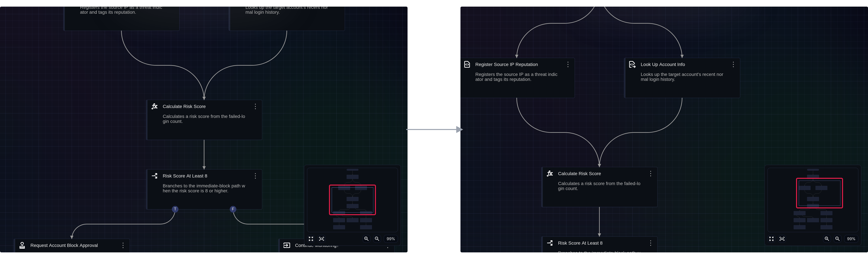Click 'Registers the source IP' description, right canvas

(x=516, y=77)
